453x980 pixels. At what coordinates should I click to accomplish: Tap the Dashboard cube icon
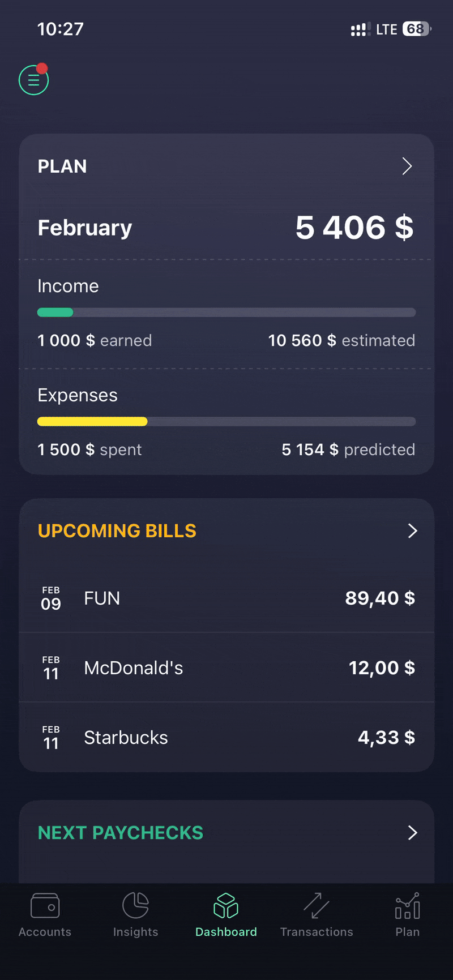click(226, 905)
